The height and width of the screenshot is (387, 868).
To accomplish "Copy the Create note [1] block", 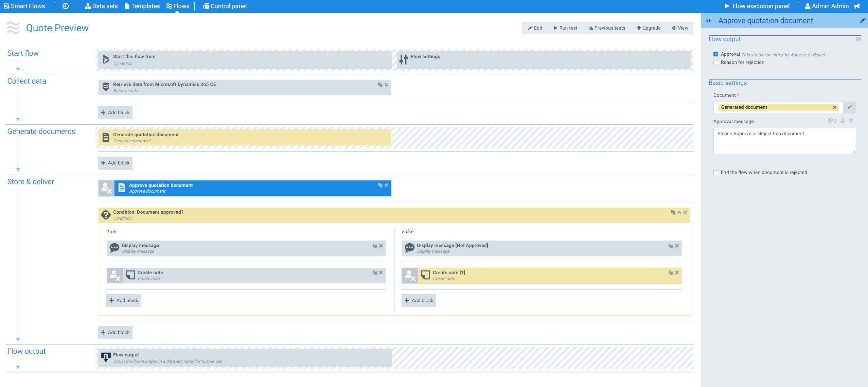I will (670, 272).
